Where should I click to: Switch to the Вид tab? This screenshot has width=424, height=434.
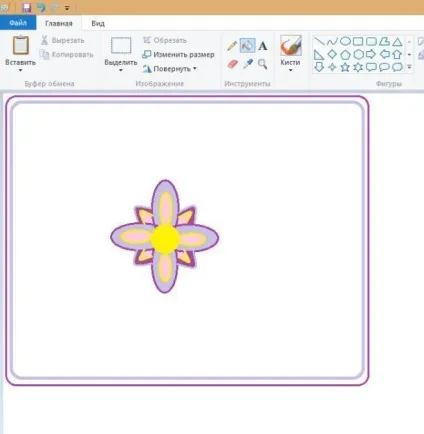98,23
